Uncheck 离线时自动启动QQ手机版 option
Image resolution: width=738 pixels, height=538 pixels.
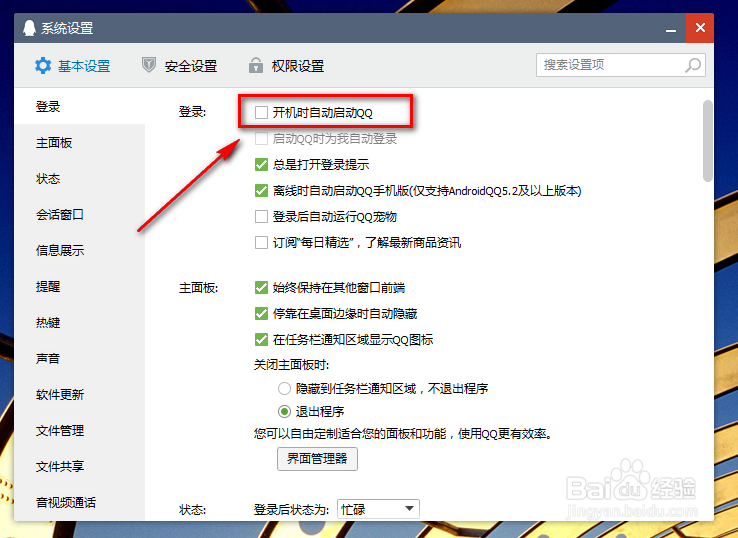pos(261,191)
